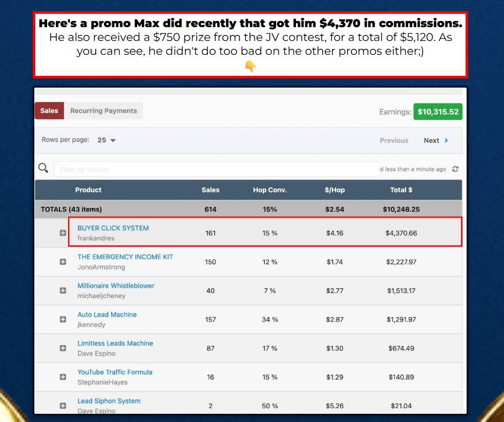504x422 pixels.
Task: Click the refresh icon beside update time
Action: point(455,169)
